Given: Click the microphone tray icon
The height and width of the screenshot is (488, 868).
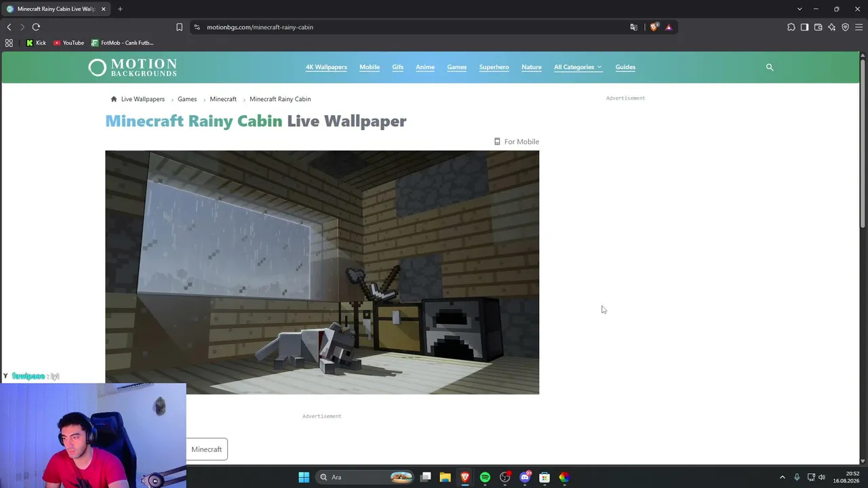Looking at the screenshot, I should point(797,477).
